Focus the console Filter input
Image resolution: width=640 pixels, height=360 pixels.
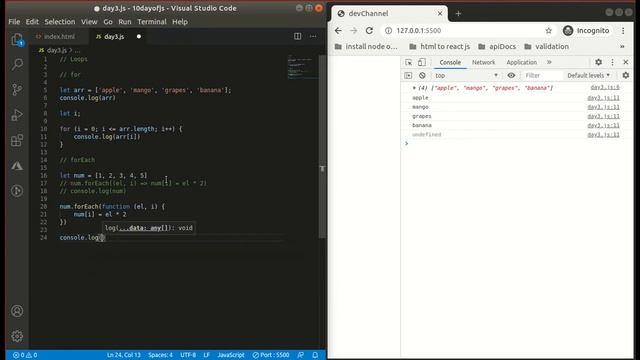(543, 76)
